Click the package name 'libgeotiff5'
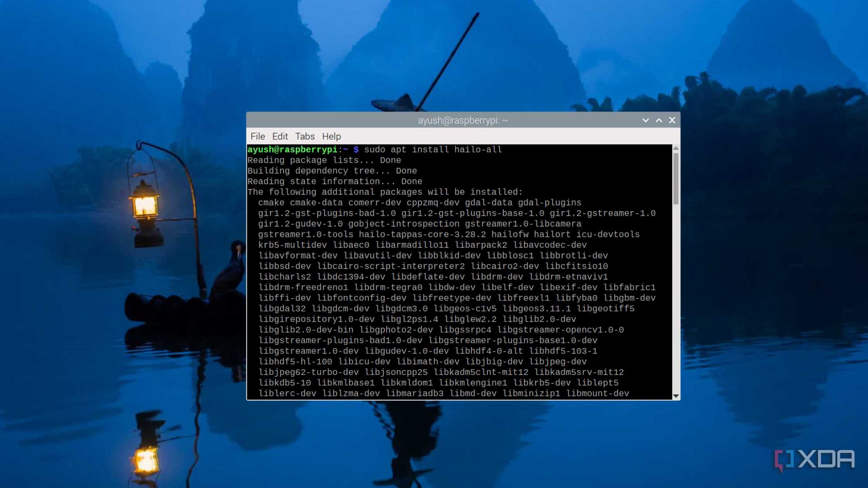This screenshot has height=488, width=868. 605,309
